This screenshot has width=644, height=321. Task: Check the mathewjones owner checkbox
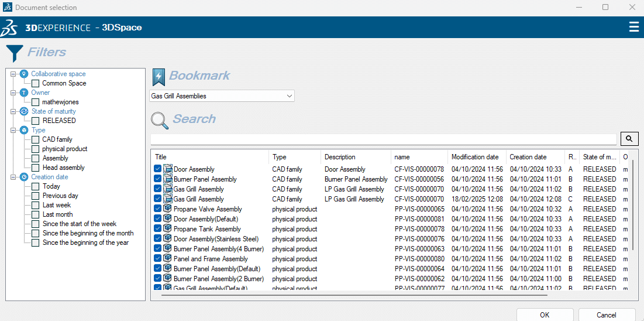coord(36,102)
